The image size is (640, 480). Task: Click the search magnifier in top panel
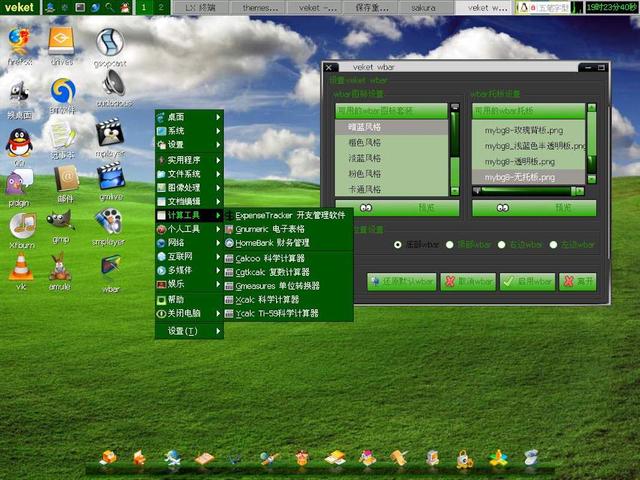click(109, 7)
